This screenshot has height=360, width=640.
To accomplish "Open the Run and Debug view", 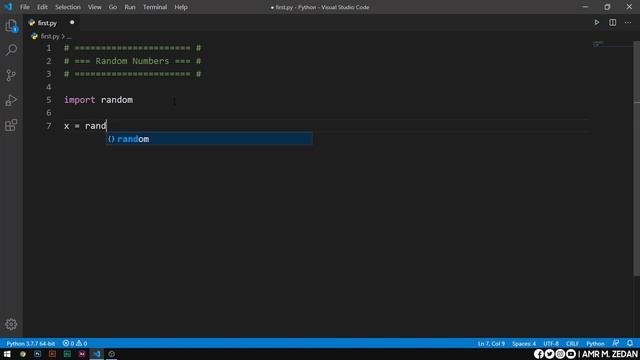I will coord(11,100).
